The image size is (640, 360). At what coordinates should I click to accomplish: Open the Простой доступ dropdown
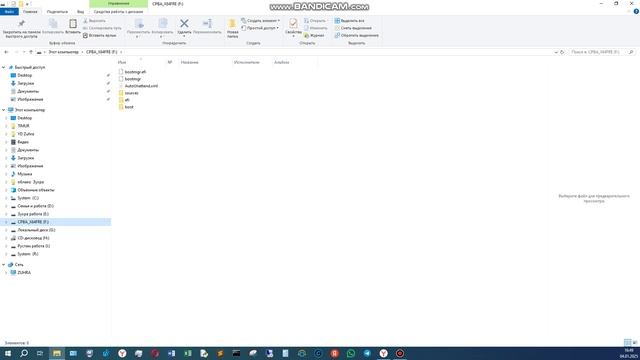(x=260, y=28)
